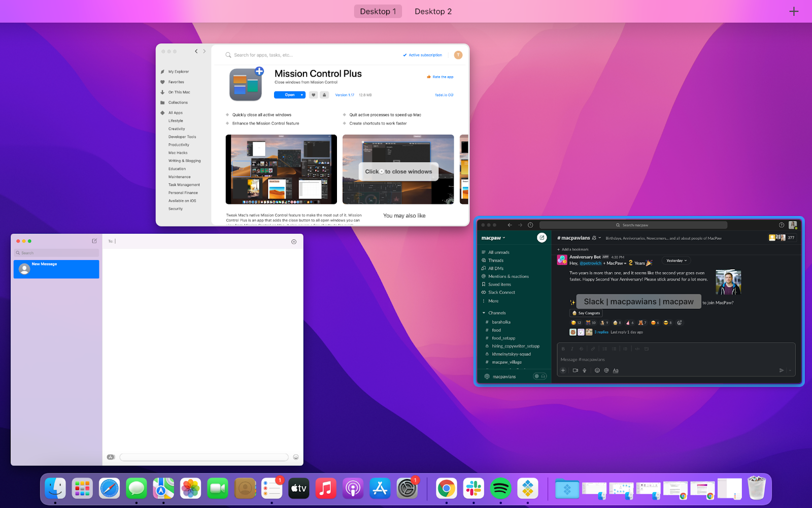This screenshot has height=508, width=812.
Task: Open Slack help icon
Action: point(782,225)
